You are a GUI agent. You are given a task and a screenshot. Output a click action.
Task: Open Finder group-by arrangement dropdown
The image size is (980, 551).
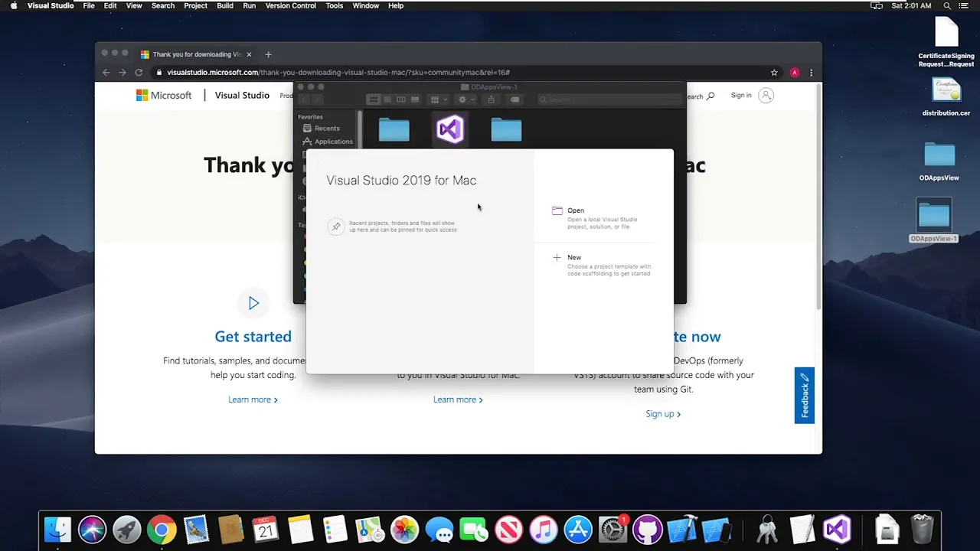point(438,99)
